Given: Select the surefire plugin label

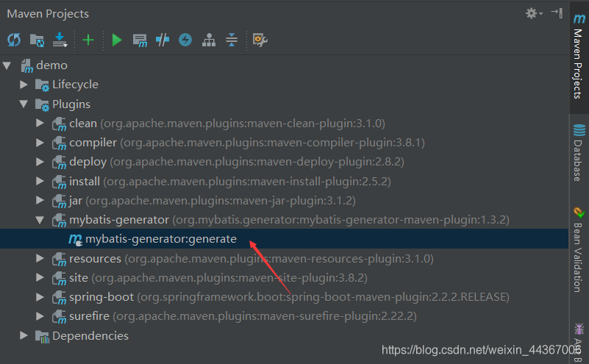Looking at the screenshot, I should [x=89, y=316].
